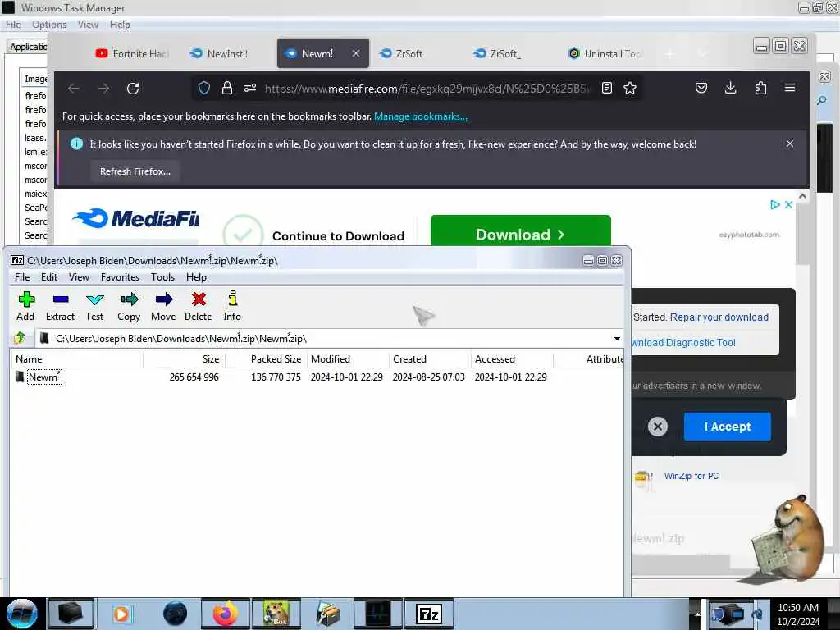Screen dimensions: 840x630
Task: Click the Firefox page scrollbar up arrow
Action: click(802, 197)
